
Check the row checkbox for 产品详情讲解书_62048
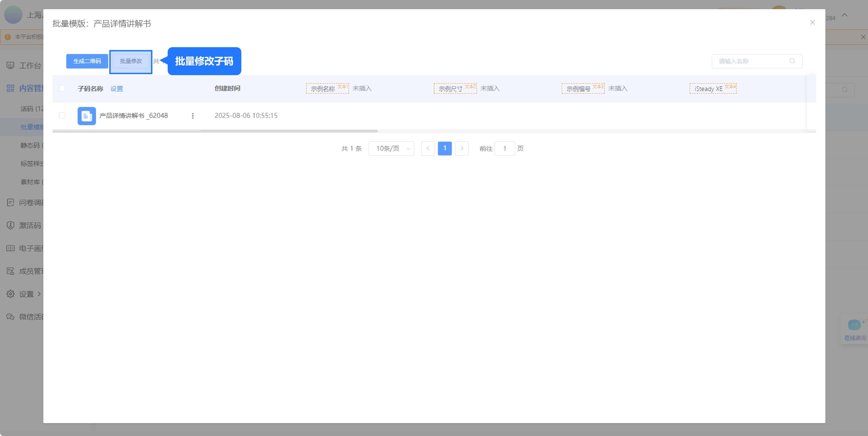[62, 116]
